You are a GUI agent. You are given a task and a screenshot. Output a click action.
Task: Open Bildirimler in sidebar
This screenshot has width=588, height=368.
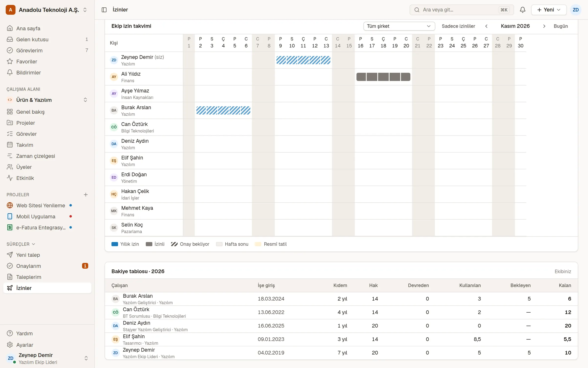[47, 72]
